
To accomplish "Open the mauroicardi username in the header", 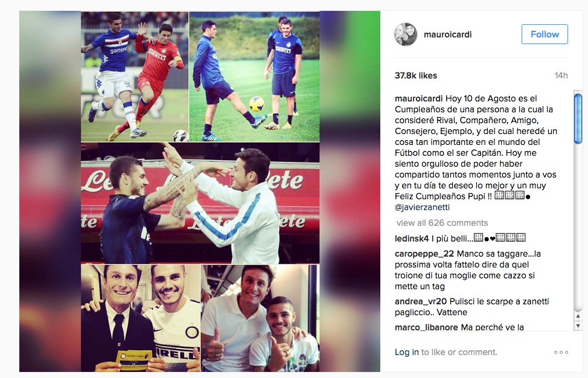I will [447, 34].
